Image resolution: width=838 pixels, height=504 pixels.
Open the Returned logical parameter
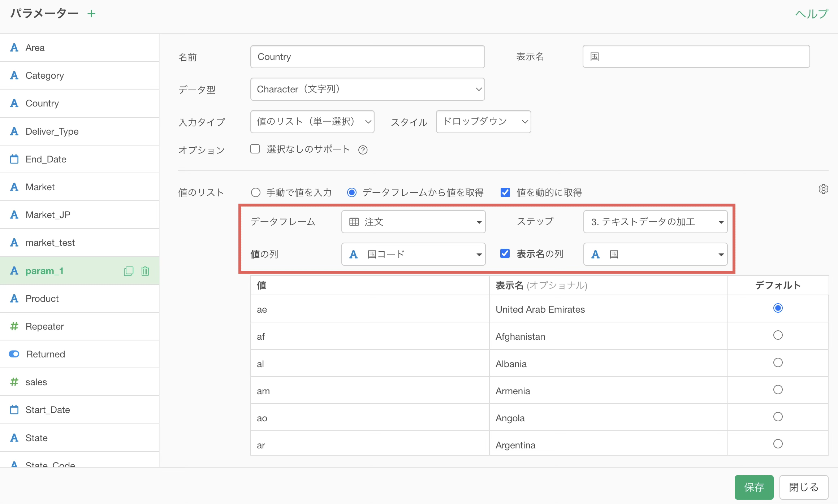point(80,354)
